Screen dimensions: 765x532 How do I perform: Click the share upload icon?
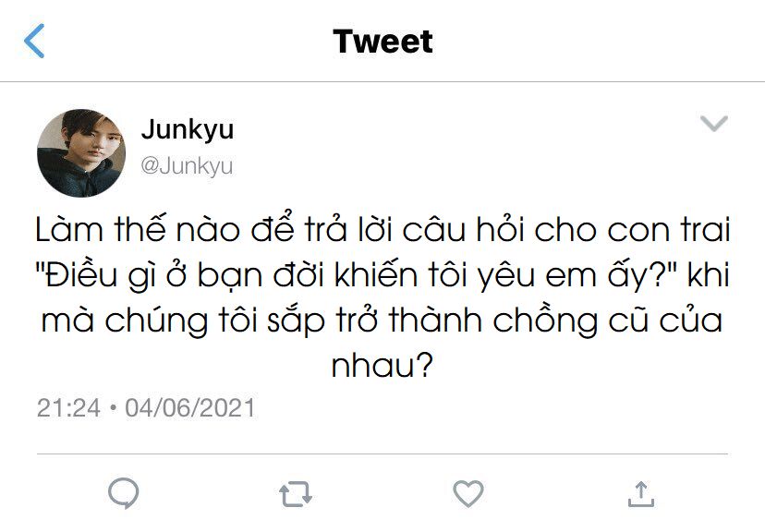[640, 493]
